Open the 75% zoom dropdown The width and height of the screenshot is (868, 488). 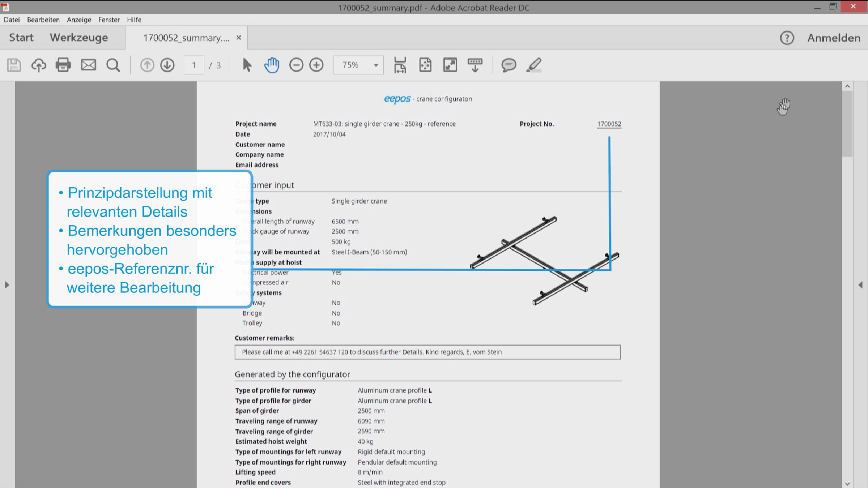point(376,65)
